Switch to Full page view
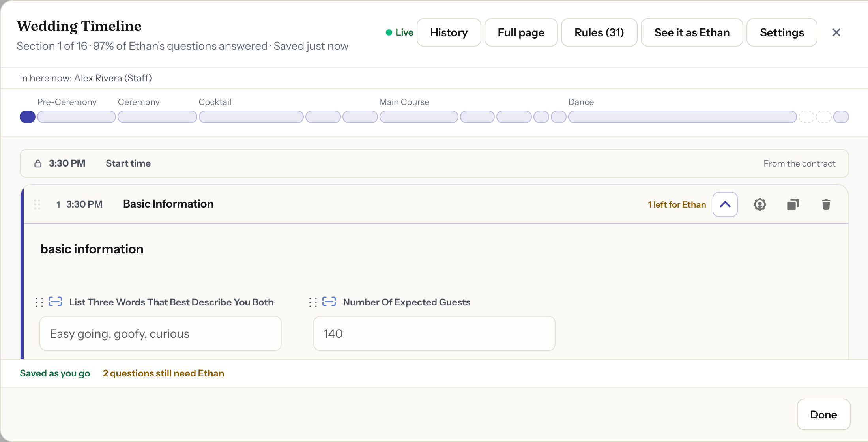The height and width of the screenshot is (442, 868). [x=521, y=32]
